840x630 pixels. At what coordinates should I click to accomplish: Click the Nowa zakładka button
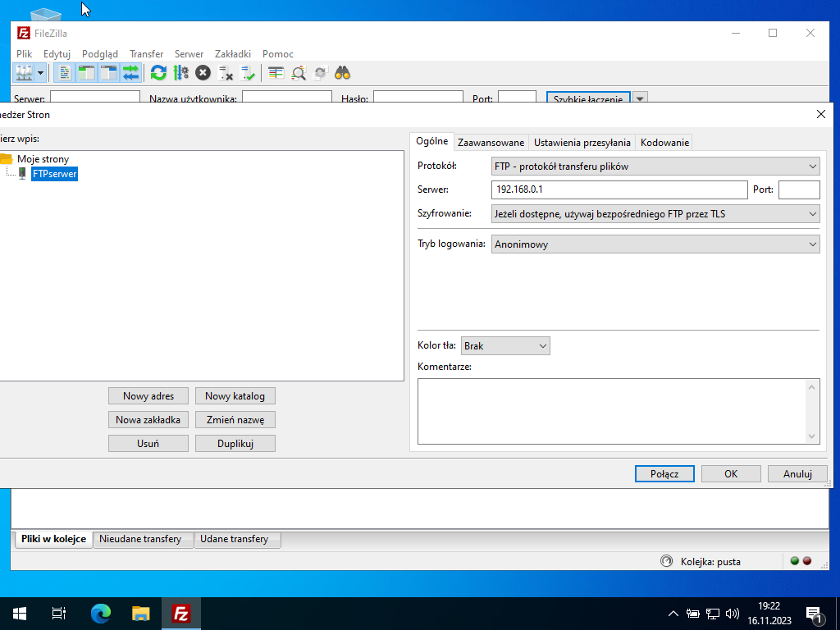148,419
